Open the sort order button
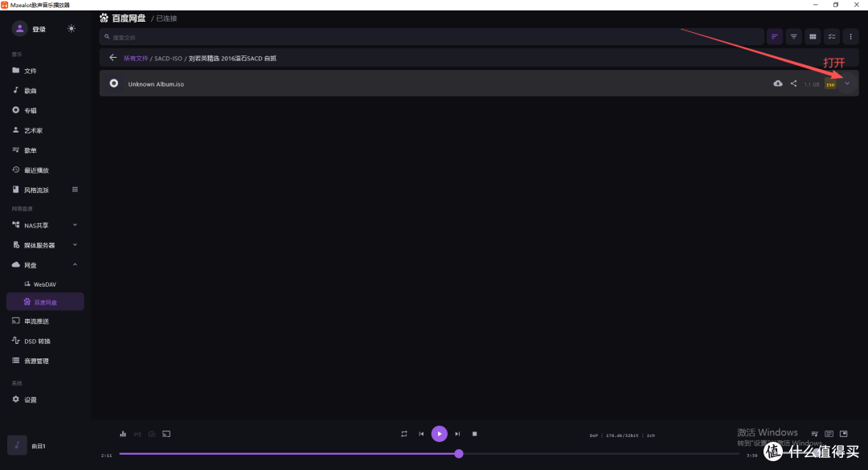 coord(775,36)
